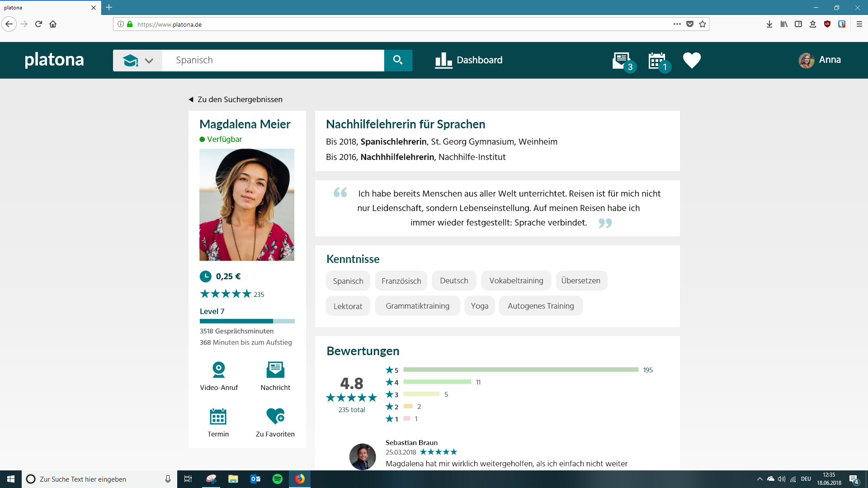Bookmark page with Firefox star icon
868x488 pixels.
[703, 24]
